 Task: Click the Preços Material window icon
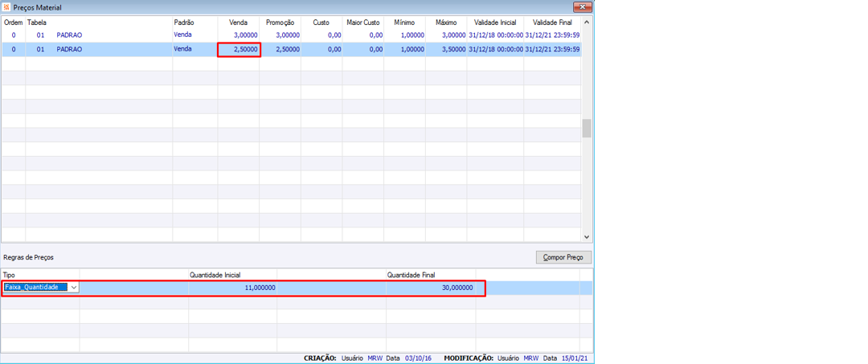[x=6, y=8]
